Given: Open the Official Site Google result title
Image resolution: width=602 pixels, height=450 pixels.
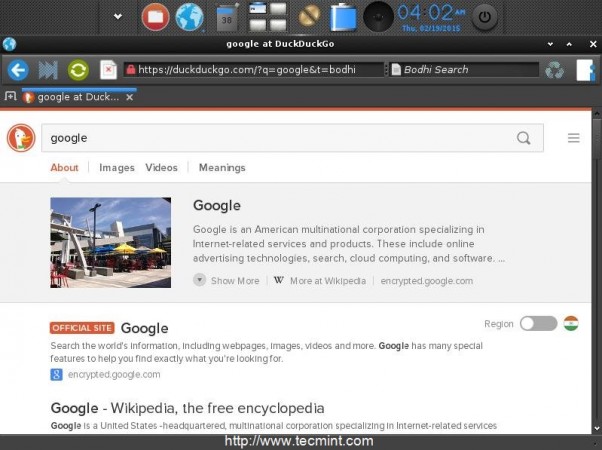Looking at the screenshot, I should click(x=144, y=328).
